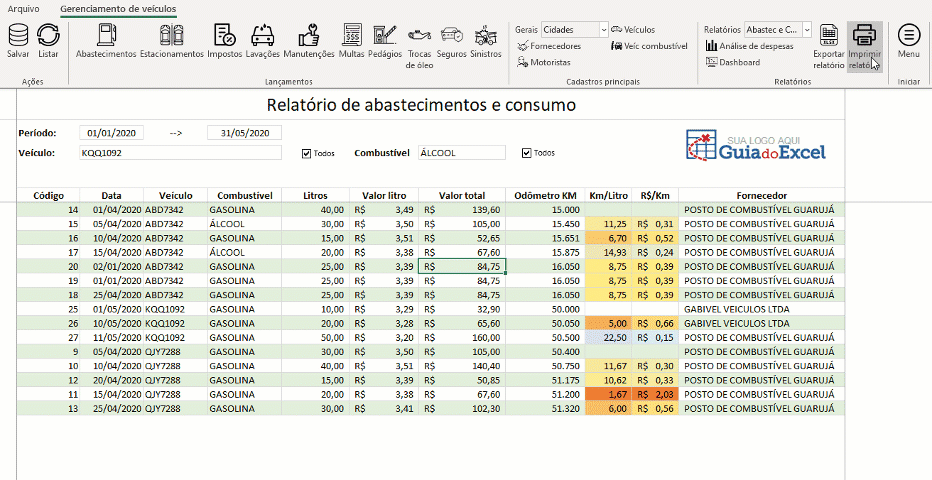Image resolution: width=932 pixels, height=480 pixels.
Task: Open the Sinistros icon
Action: 486,38
